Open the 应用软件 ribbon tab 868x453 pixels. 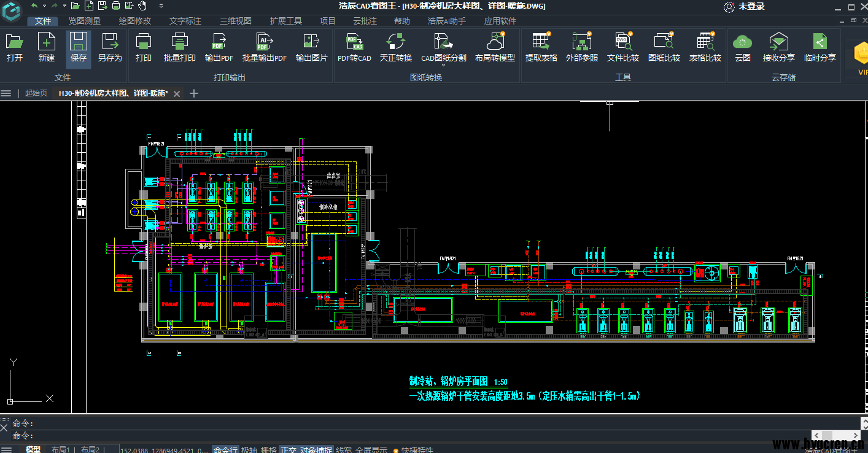500,21
